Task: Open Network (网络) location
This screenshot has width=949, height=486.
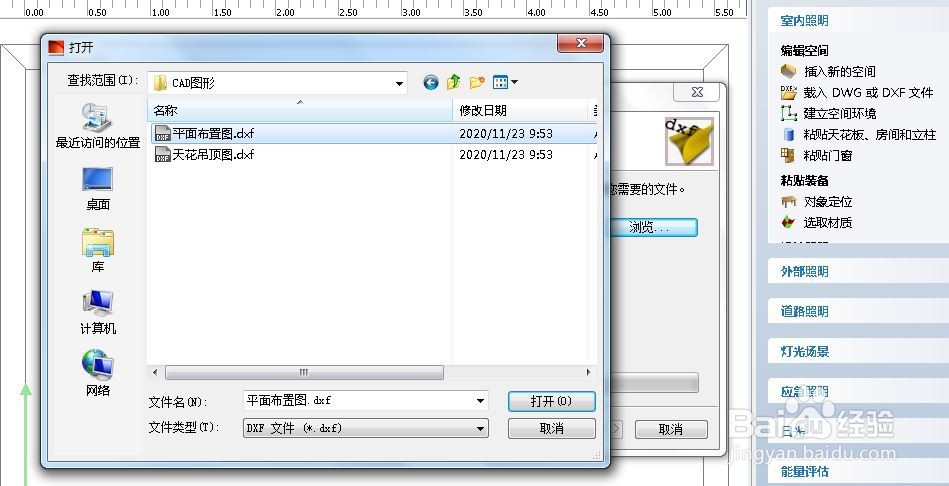Action: coord(97,373)
